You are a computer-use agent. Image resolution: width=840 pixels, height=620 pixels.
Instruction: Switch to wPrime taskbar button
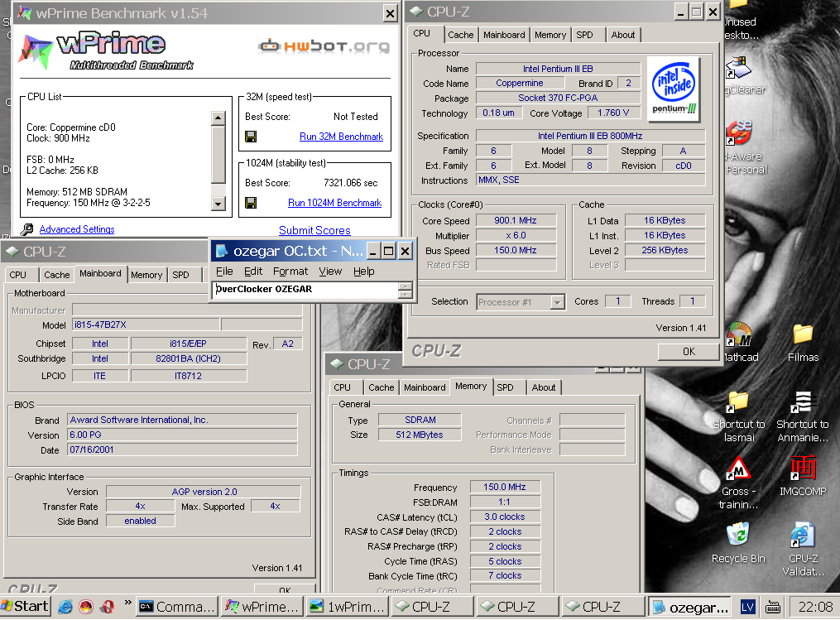[262, 607]
